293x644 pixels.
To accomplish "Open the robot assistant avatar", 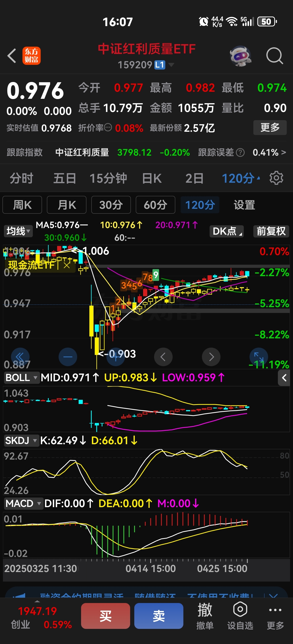I will (241, 56).
